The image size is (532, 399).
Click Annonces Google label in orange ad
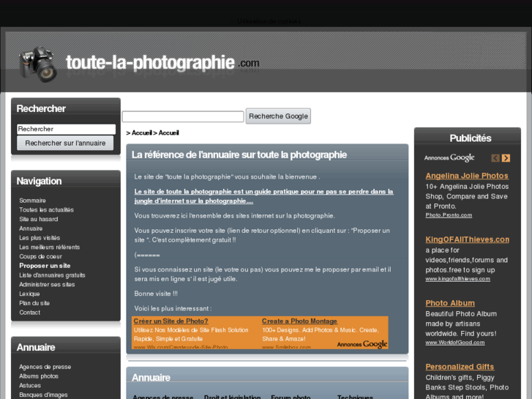pyautogui.click(x=362, y=344)
